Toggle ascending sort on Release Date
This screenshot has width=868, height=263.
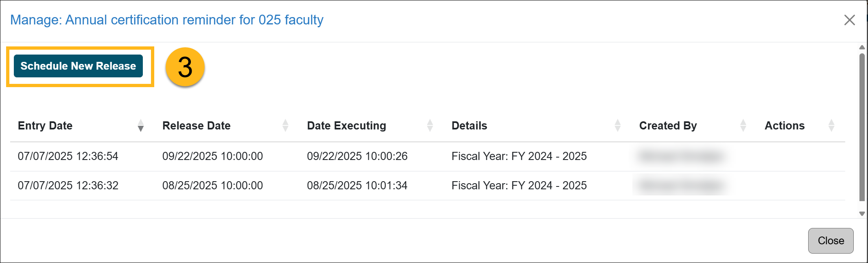[x=285, y=123]
